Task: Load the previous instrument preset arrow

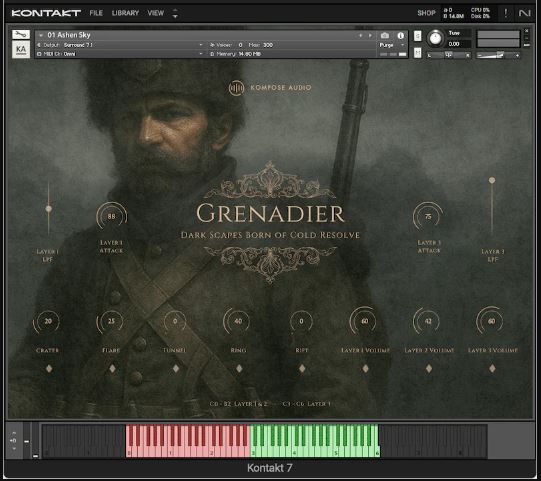Action: click(361, 35)
